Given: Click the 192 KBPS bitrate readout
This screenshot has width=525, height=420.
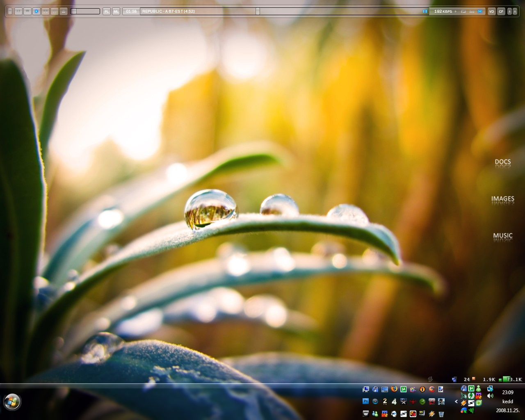Looking at the screenshot, I should coord(443,11).
